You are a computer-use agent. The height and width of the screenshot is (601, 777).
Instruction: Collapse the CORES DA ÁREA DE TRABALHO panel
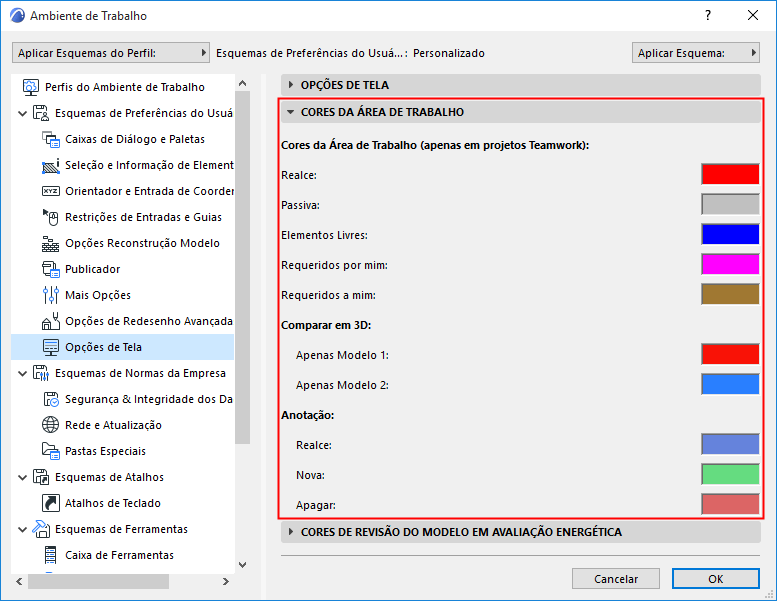pyautogui.click(x=521, y=112)
